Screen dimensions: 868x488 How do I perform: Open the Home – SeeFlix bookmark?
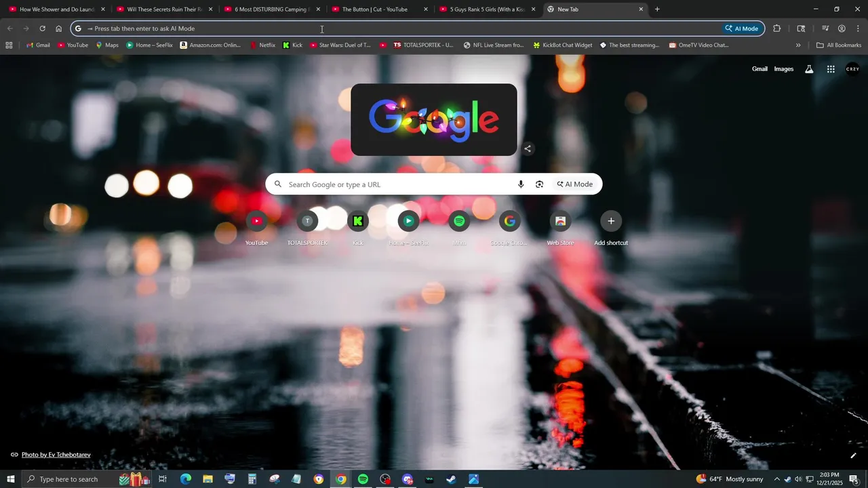(x=150, y=45)
